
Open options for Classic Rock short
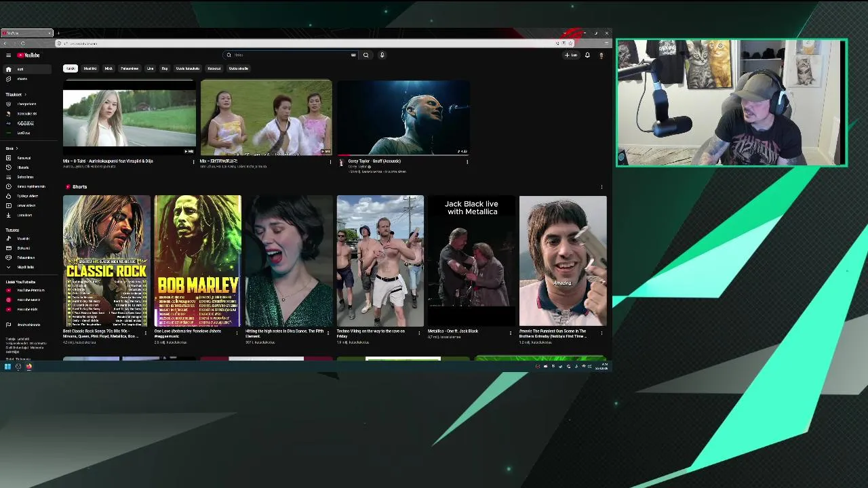click(x=146, y=333)
